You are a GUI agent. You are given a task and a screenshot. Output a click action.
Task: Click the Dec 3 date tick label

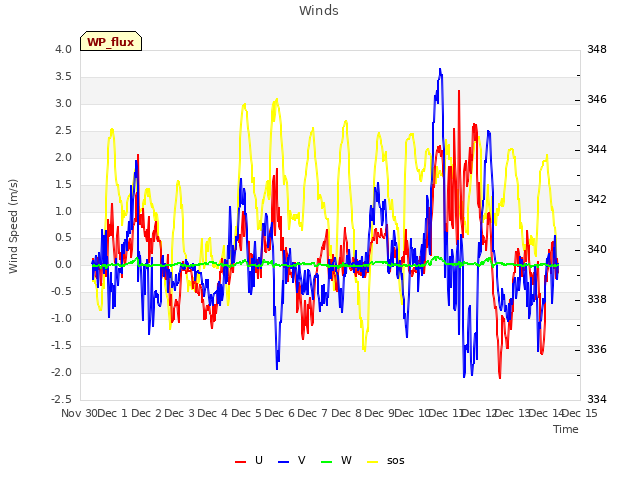point(180,413)
